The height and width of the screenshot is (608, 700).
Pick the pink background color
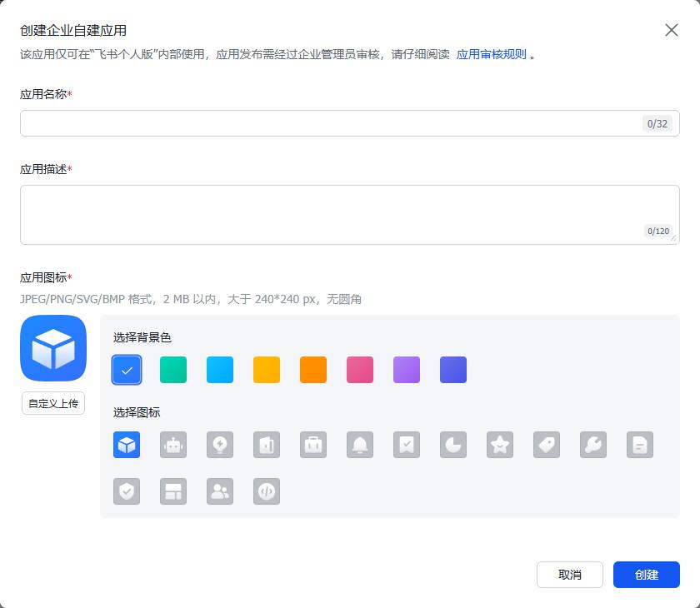(x=360, y=370)
